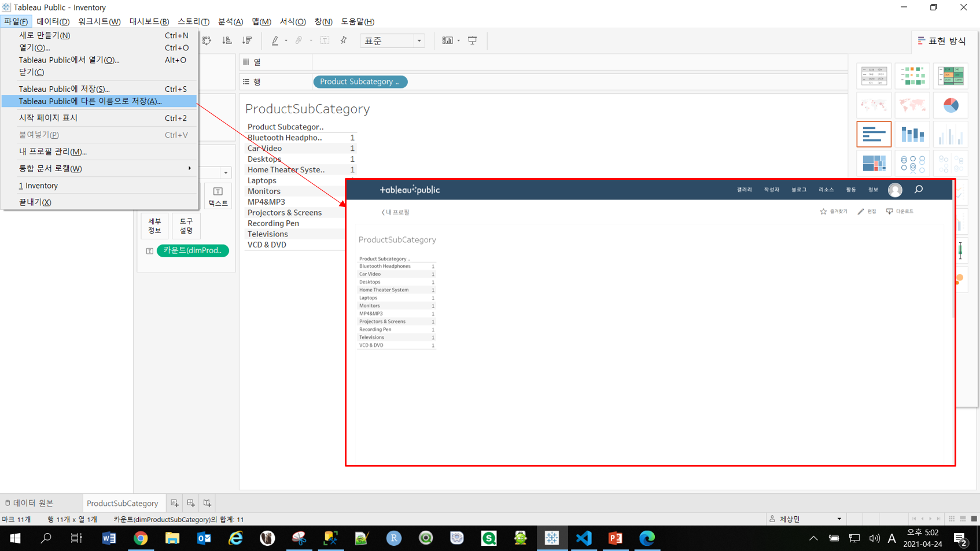Click the new dashboard tab icon
This screenshot has height=551, width=980.
point(191,503)
